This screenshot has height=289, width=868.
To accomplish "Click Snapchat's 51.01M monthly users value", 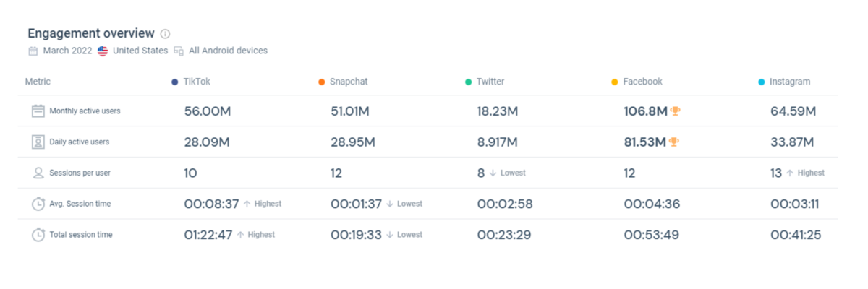I will 350,111.
